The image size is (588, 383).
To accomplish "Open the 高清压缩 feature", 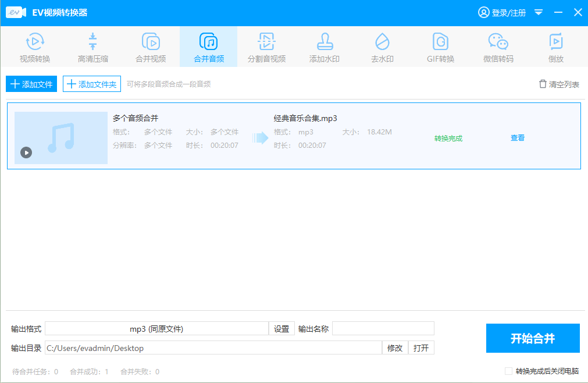I will 92,47.
